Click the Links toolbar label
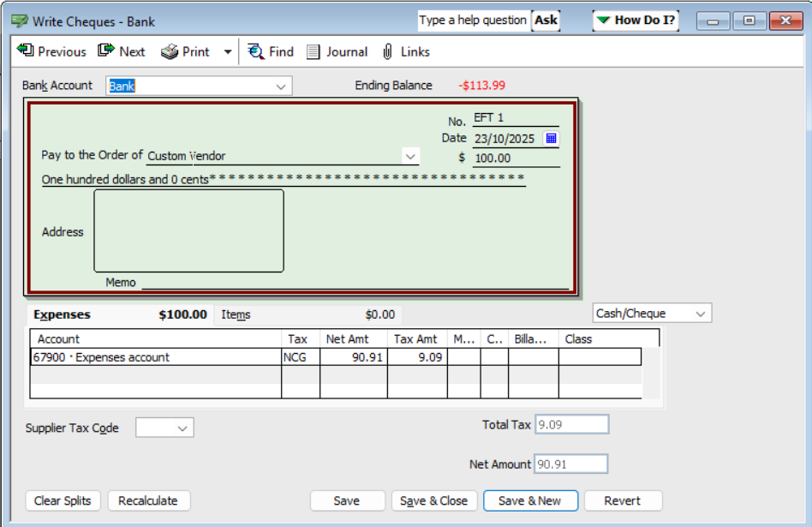The width and height of the screenshot is (812, 527). (415, 51)
